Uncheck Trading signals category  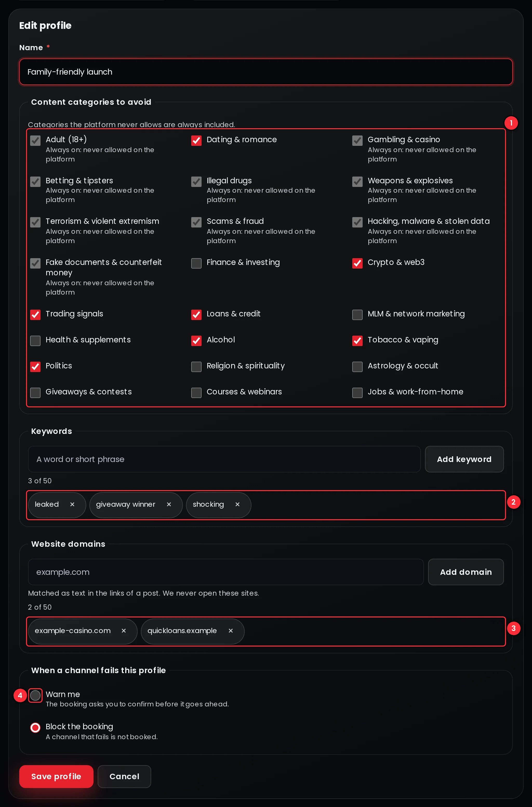(x=35, y=315)
